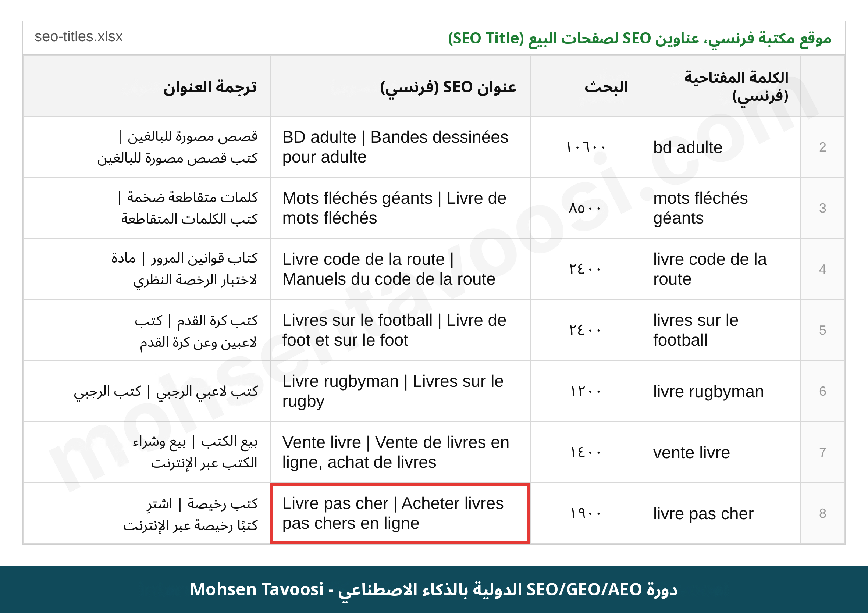Click the search volume in the 'livres sur le football' row
The image size is (868, 613).
(586, 330)
